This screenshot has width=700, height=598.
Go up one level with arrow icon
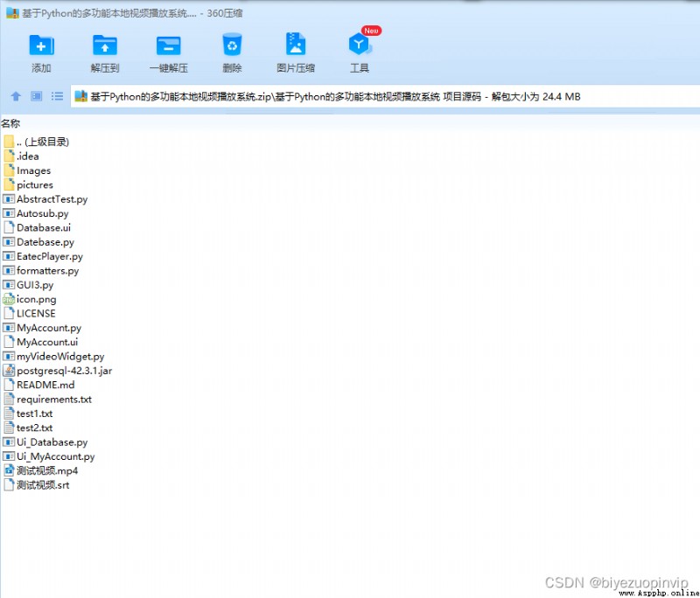16,96
